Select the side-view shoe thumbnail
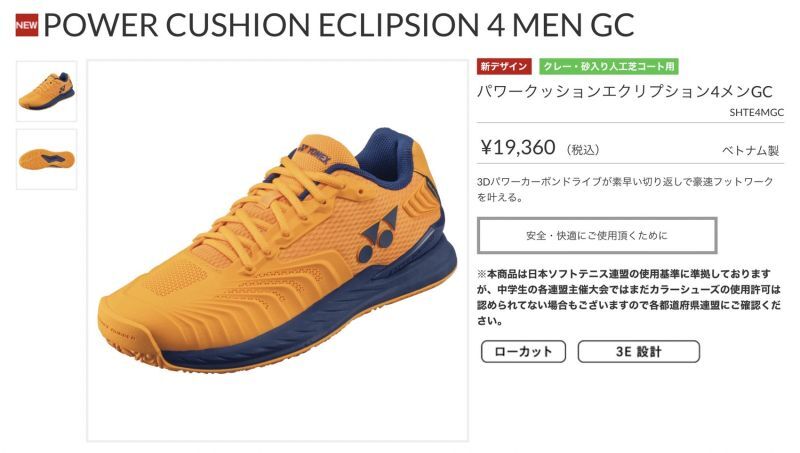This screenshot has height=453, width=800. coord(46,91)
